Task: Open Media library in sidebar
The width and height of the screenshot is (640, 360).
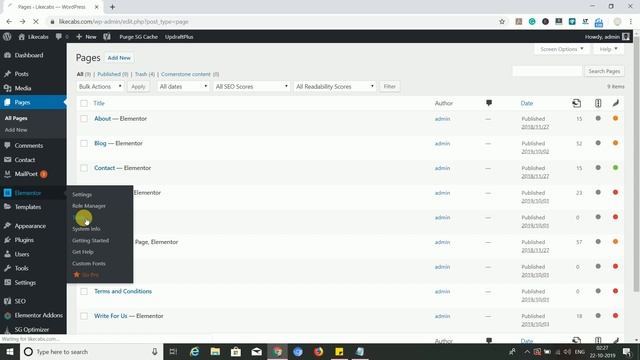Action: (22, 88)
